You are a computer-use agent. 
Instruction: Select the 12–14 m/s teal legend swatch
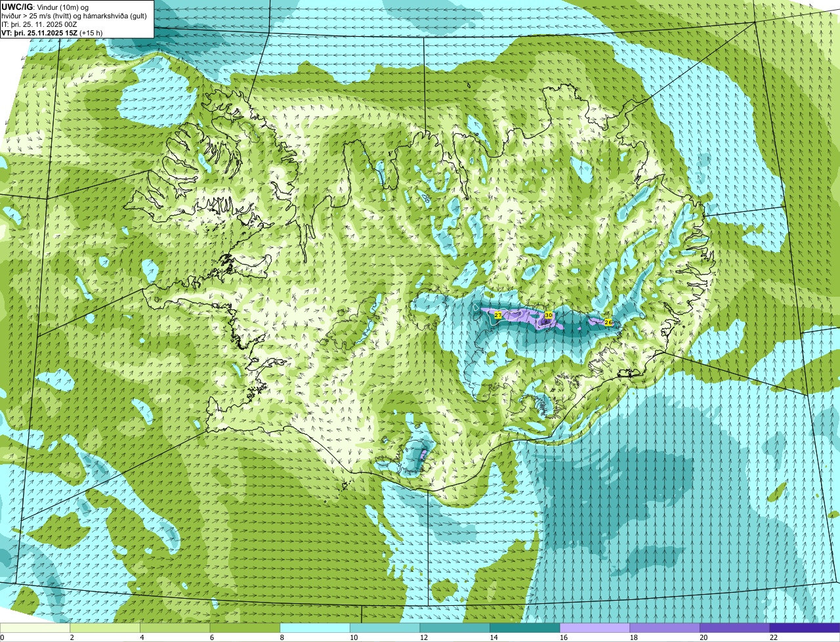coord(455,628)
